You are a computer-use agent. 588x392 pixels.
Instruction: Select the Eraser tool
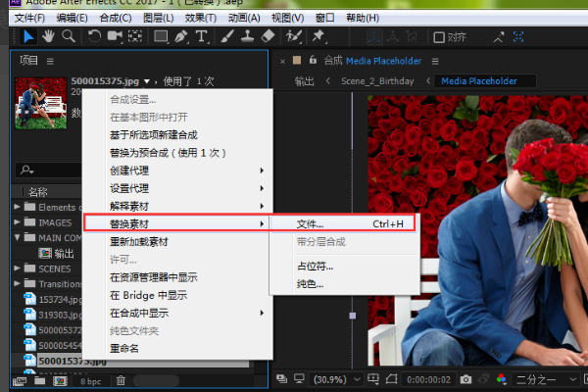[269, 36]
